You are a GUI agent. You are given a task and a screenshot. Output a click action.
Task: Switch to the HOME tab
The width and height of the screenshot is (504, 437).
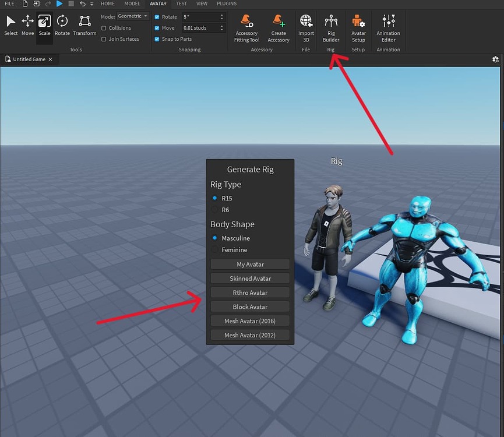(x=108, y=3)
